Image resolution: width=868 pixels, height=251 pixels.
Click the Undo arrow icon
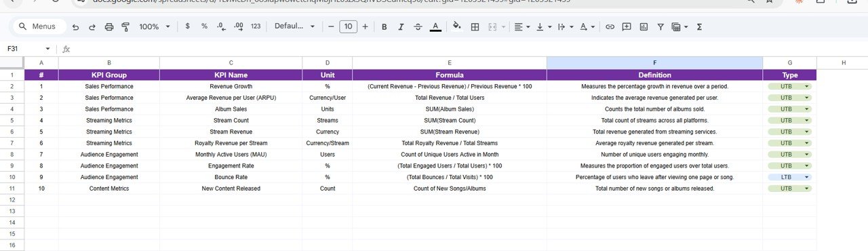(x=75, y=26)
